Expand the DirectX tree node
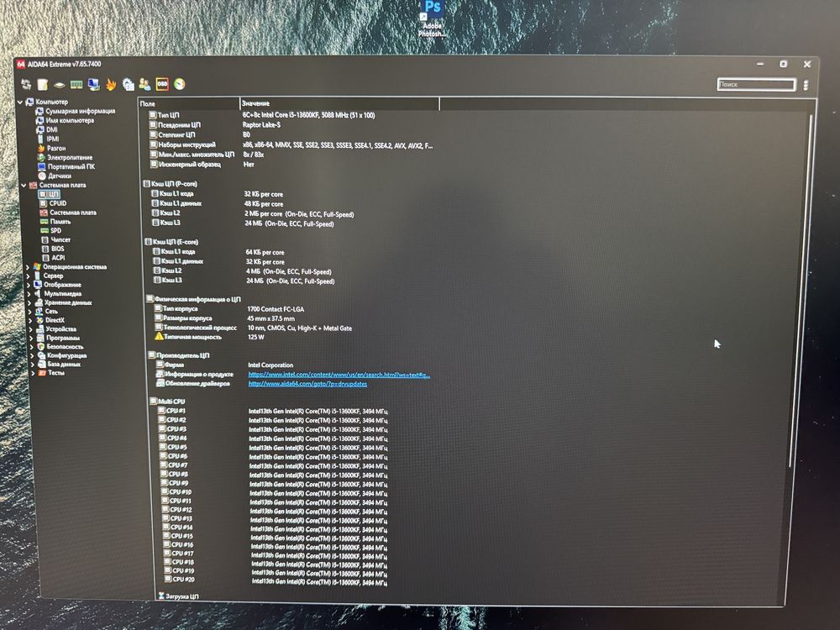Image resolution: width=840 pixels, height=630 pixels. tap(30, 320)
